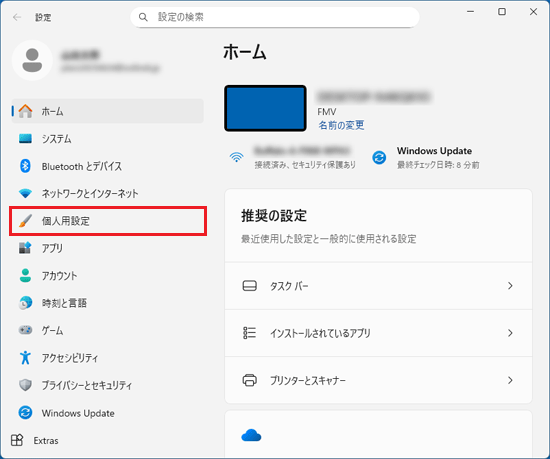Click the Privacy shield icon

pos(25,385)
